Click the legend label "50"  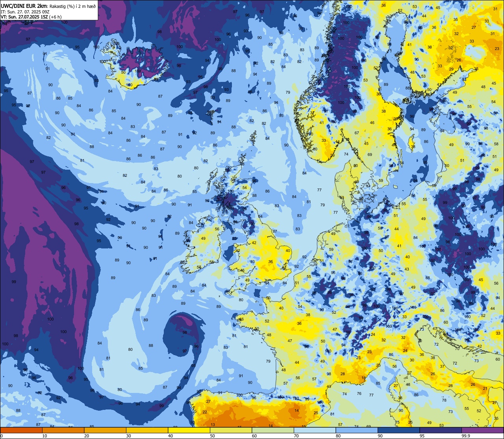coord(212,436)
